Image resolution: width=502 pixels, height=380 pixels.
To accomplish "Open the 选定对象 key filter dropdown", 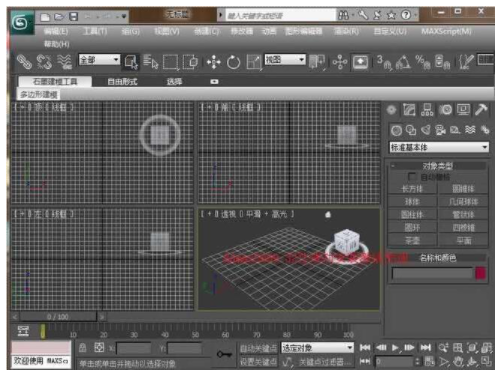I will pos(317,348).
